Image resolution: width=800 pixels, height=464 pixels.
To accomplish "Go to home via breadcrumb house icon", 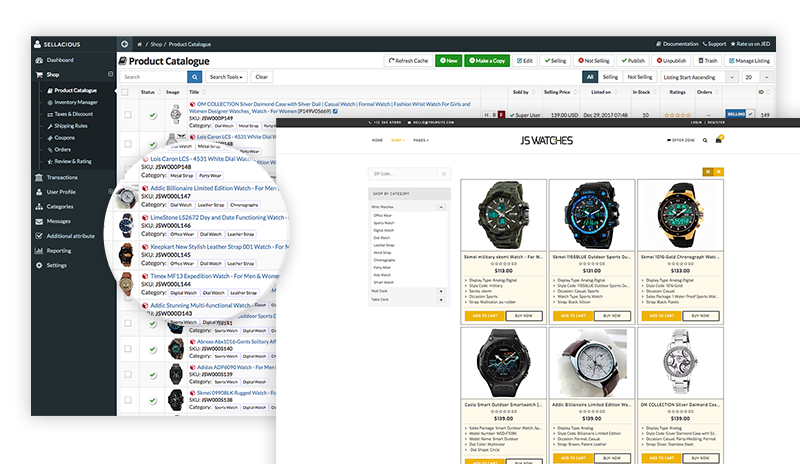I will [139, 44].
